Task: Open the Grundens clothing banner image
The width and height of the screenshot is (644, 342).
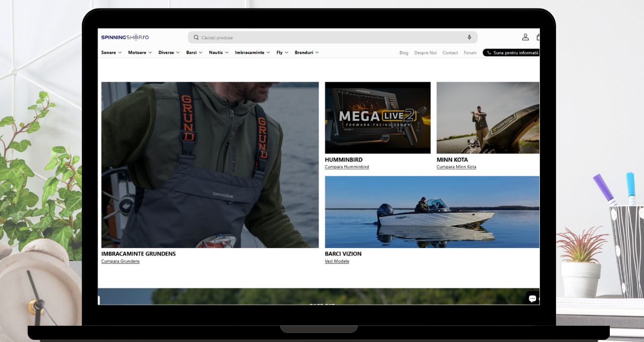Action: click(210, 165)
